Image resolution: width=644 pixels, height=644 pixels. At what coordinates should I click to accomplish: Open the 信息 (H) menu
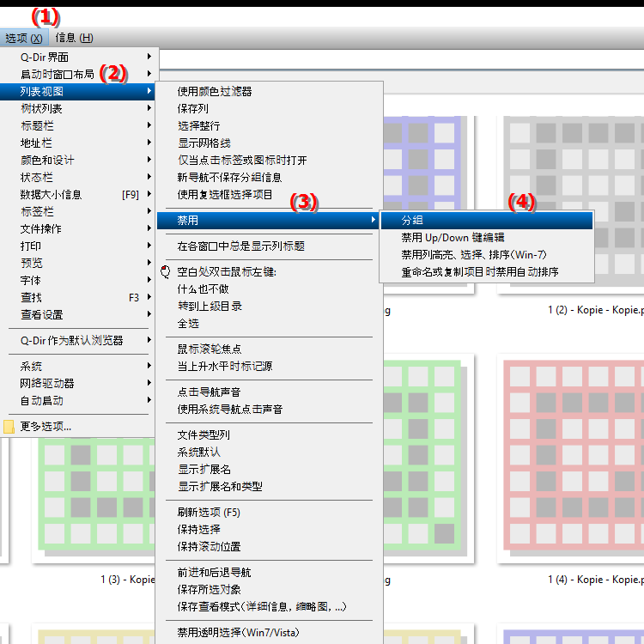75,38
